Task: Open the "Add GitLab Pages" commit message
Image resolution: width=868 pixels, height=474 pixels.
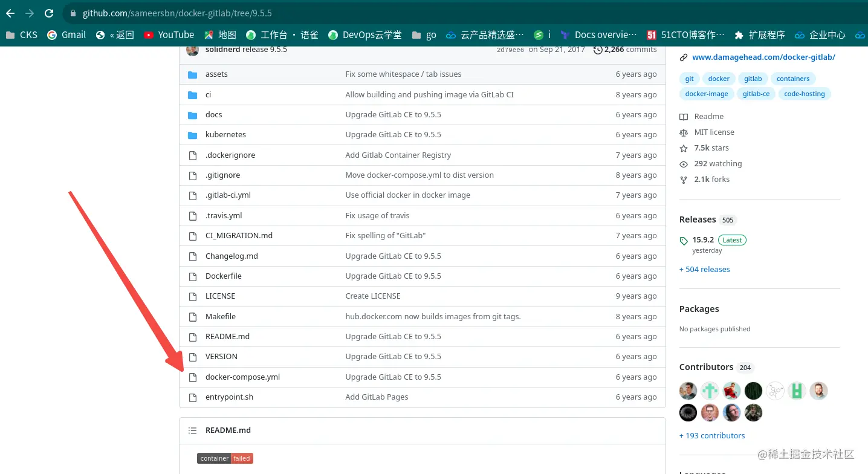Action: [x=377, y=397]
